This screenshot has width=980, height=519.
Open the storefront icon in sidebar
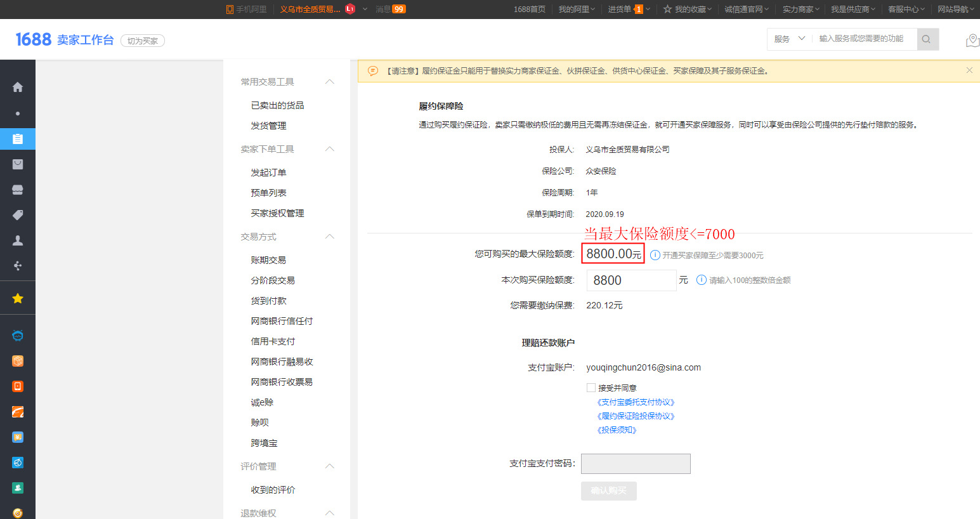pyautogui.click(x=18, y=190)
